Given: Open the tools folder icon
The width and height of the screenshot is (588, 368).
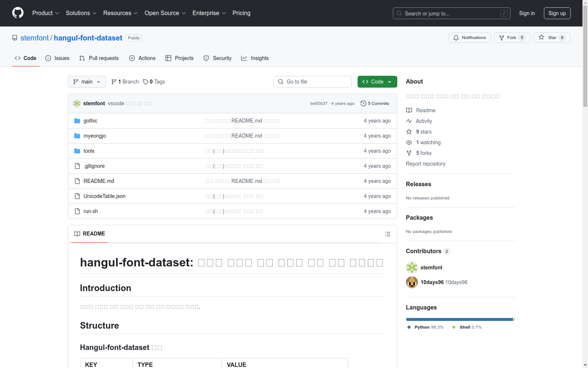Looking at the screenshot, I should (77, 151).
